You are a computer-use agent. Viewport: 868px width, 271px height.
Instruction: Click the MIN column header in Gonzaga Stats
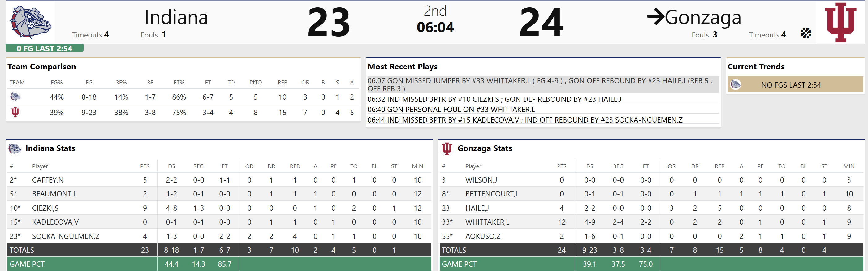point(849,166)
